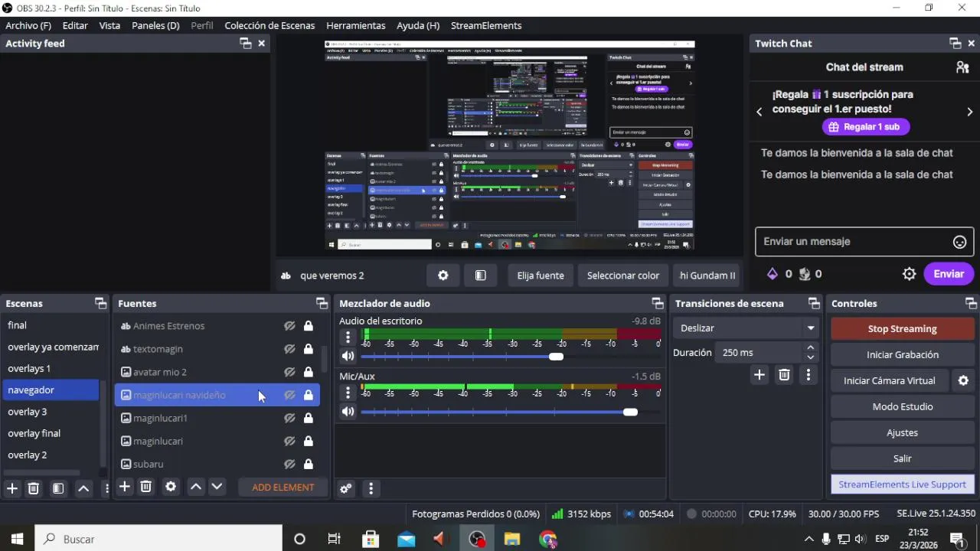Open the Archivo menu
Screen dimensions: 980x551
click(x=28, y=25)
